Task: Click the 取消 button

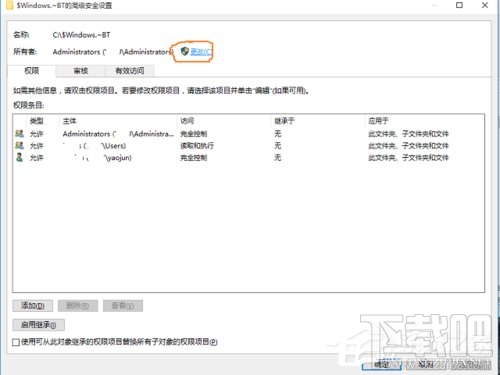Action: (426, 365)
